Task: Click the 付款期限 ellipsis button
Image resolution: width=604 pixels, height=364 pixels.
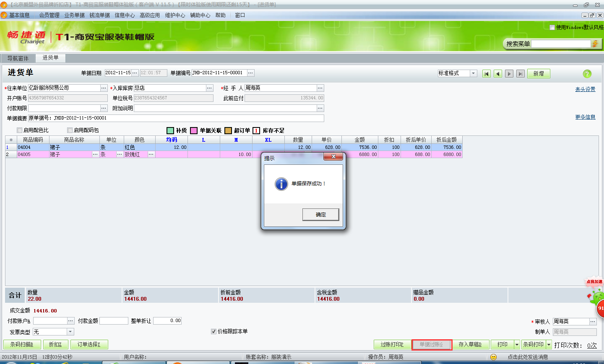Action: pos(104,108)
